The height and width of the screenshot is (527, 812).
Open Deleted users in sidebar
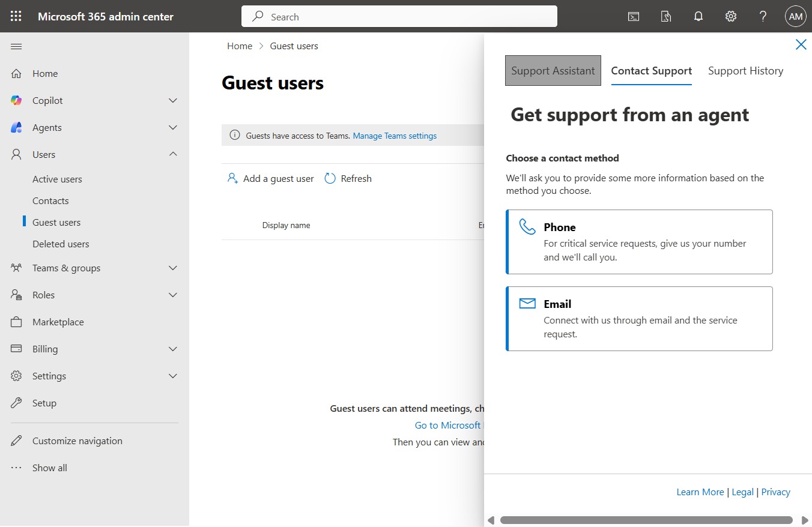click(x=61, y=244)
